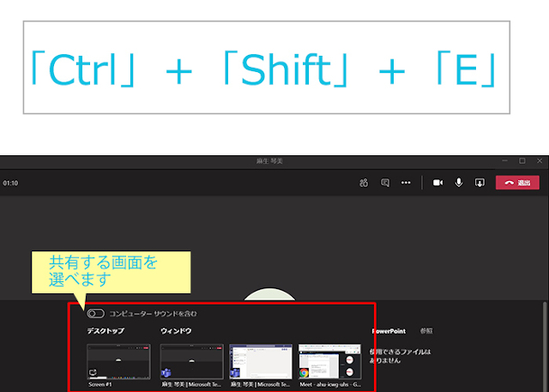Screen dimensions: 549x392
Task: Select first 麻生 琴美 Microsoft Teams window thumbnail
Action: click(191, 362)
